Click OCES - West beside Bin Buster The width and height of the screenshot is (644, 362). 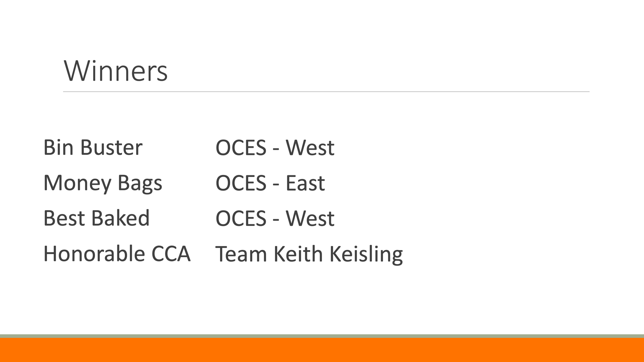coord(275,147)
